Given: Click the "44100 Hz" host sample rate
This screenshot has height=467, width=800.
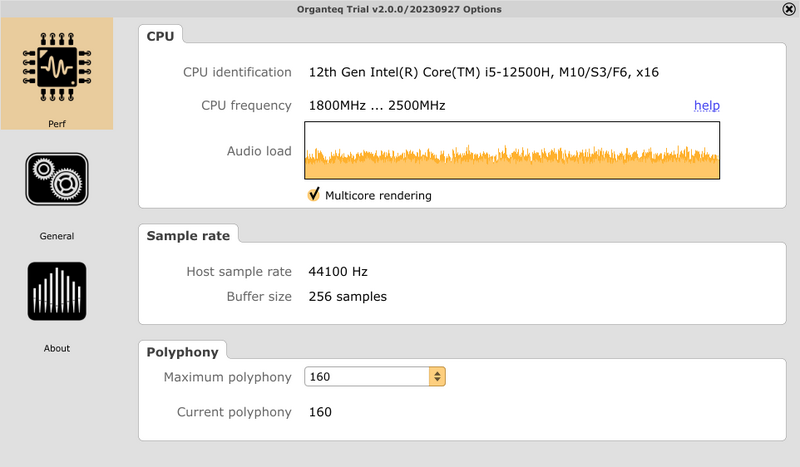Looking at the screenshot, I should coord(338,272).
